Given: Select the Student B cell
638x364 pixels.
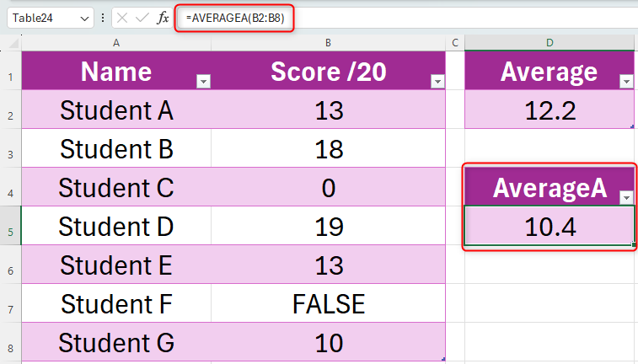Looking at the screenshot, I should [116, 148].
